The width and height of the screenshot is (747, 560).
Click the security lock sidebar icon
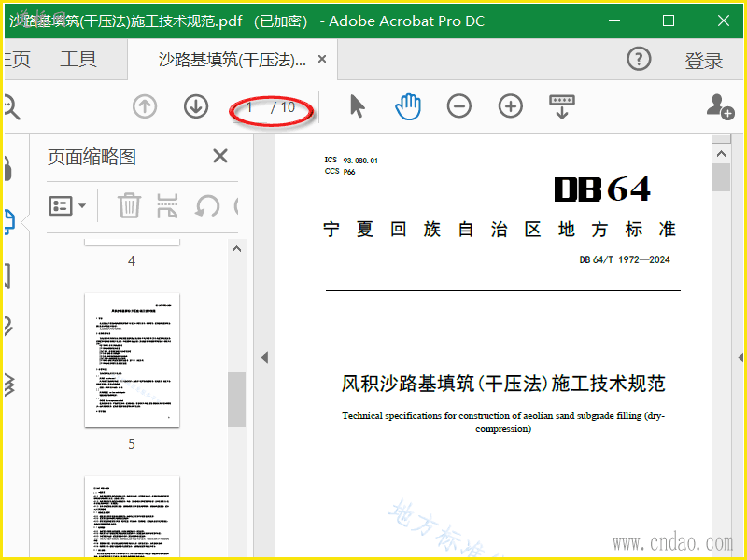pos(7,168)
